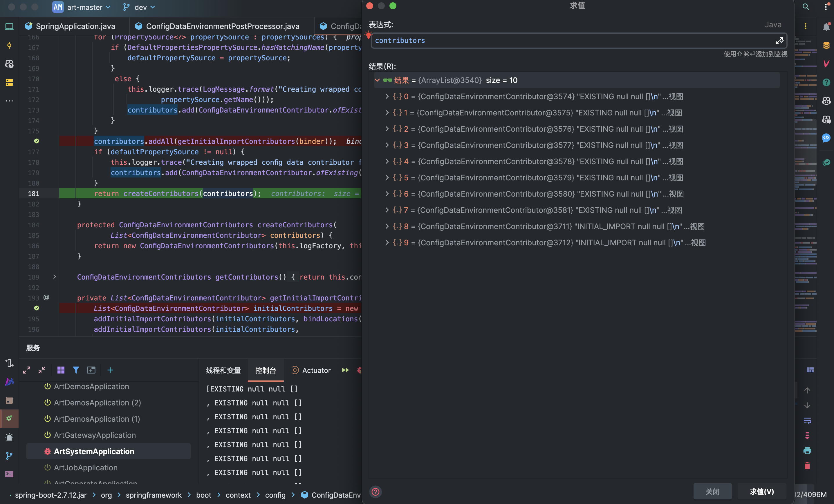The width and height of the screenshot is (834, 504).
Task: Select ArtSystemApplication in services tree
Action: point(108,451)
